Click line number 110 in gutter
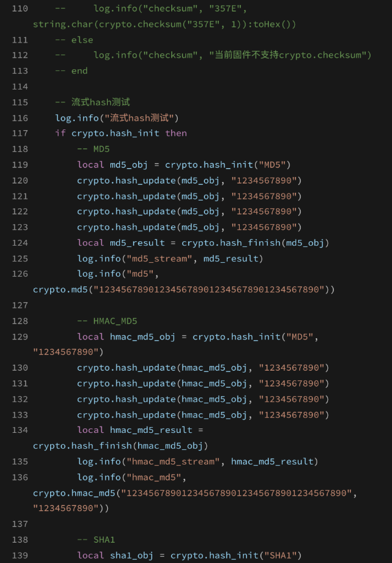392x563 pixels. pyautogui.click(x=20, y=9)
